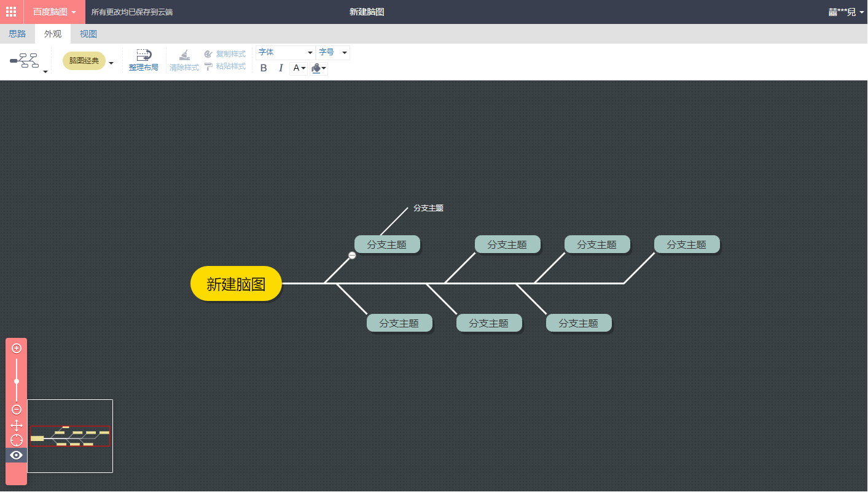868x492 pixels.
Task: Open the background fill color bucket
Action: [316, 68]
